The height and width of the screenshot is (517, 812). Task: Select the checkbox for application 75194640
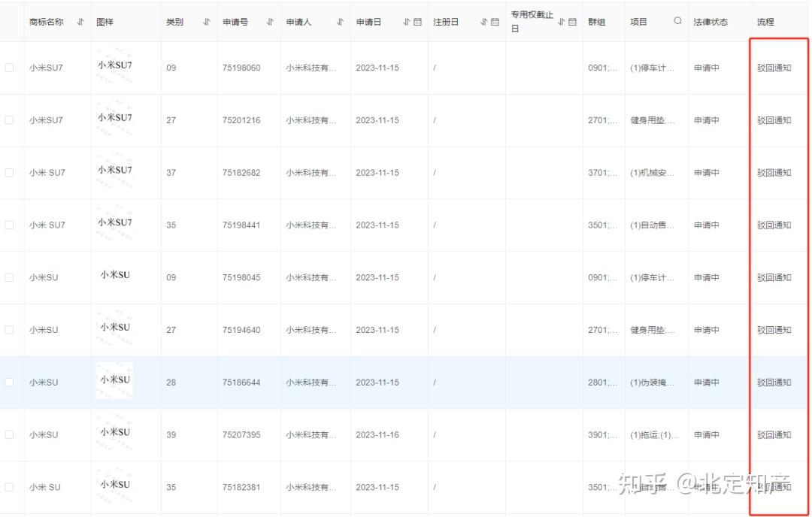click(x=9, y=330)
